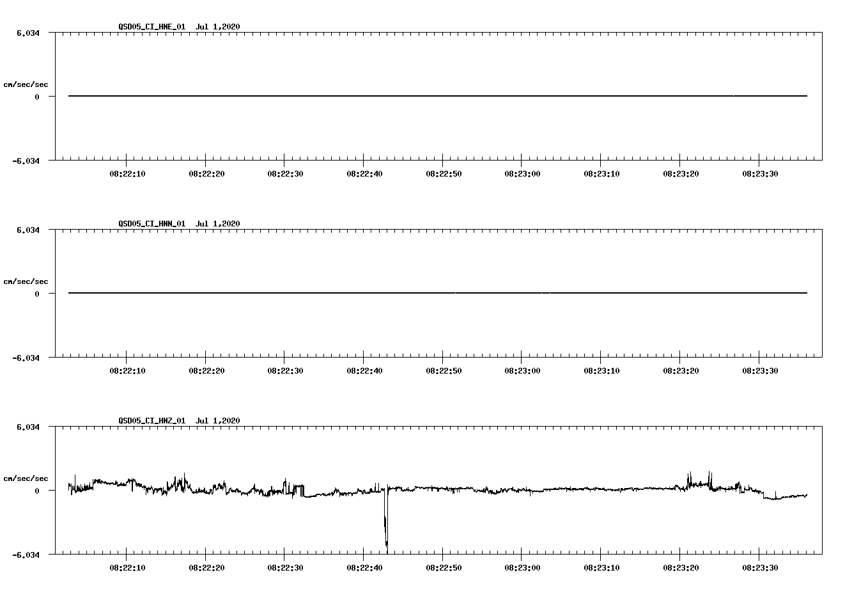
Task: Click the large negative spike in HNZ trace
Action: click(x=386, y=519)
